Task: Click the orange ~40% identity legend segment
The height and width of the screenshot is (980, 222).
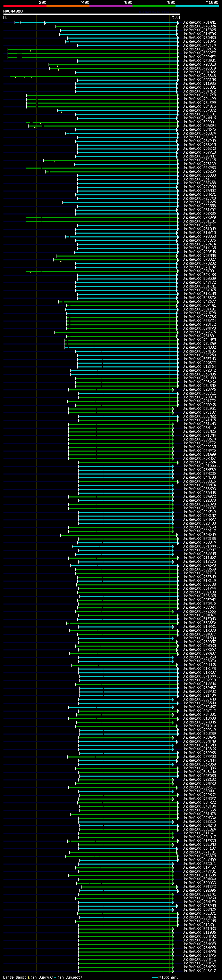Action: (x=68, y=6)
